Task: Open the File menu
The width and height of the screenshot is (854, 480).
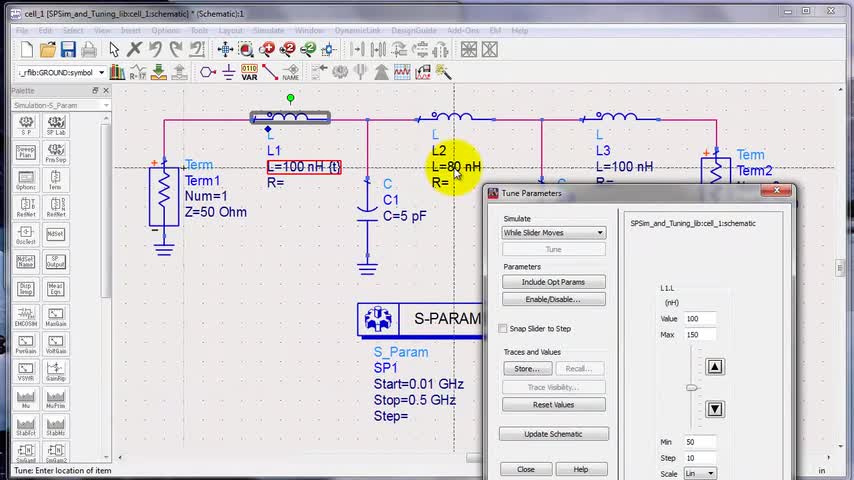Action: coord(22,31)
